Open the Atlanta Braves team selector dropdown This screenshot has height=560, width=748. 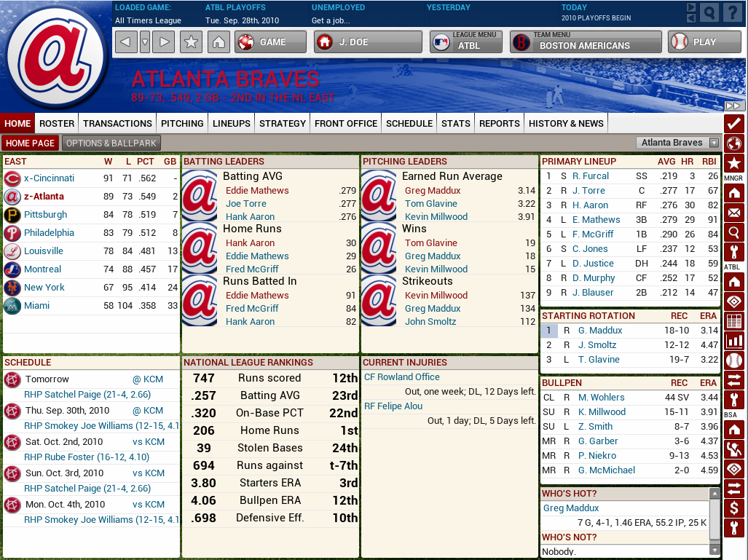678,143
